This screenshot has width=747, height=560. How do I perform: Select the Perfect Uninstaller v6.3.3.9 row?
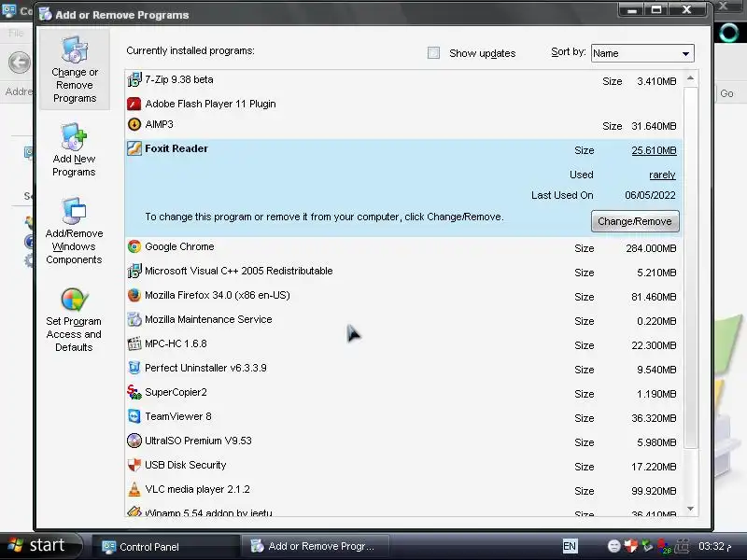pos(403,369)
